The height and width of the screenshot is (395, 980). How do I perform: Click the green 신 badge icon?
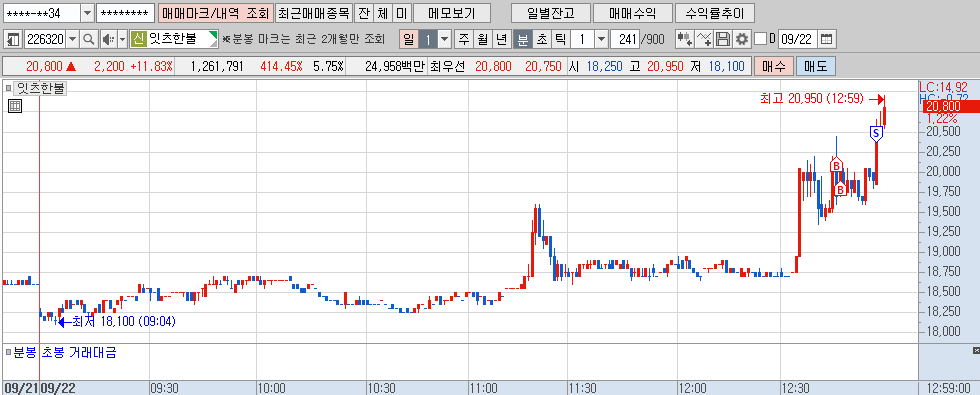tap(139, 39)
